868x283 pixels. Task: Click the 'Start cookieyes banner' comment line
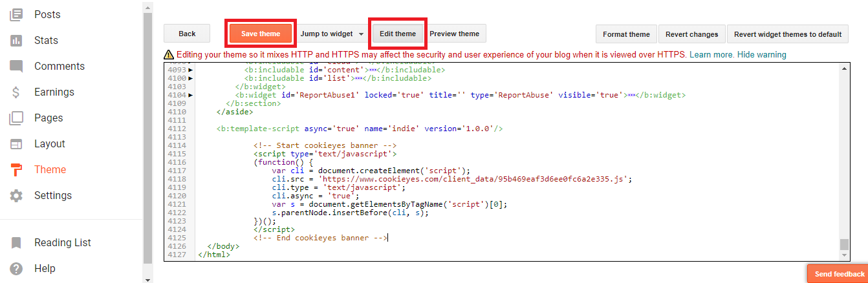click(x=325, y=145)
